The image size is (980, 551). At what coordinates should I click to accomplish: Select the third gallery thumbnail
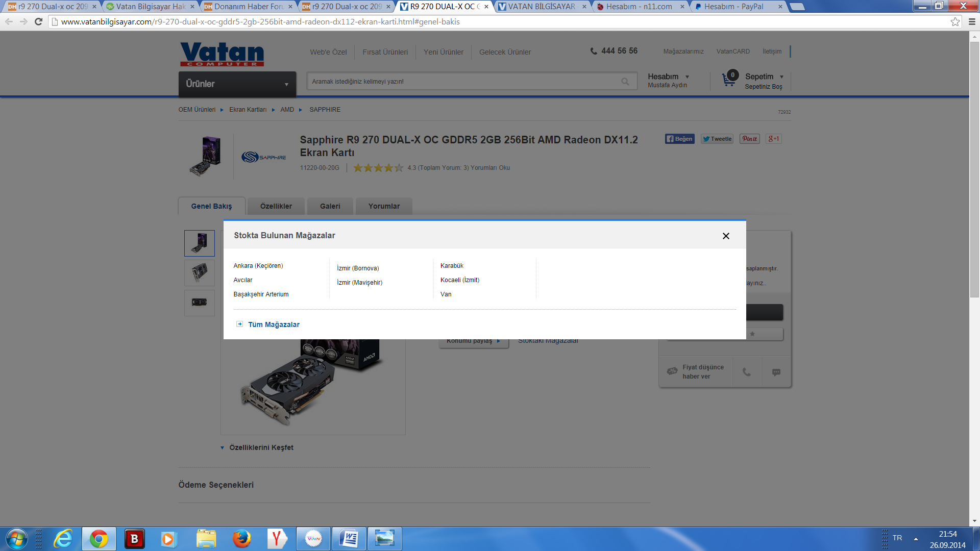coord(200,303)
